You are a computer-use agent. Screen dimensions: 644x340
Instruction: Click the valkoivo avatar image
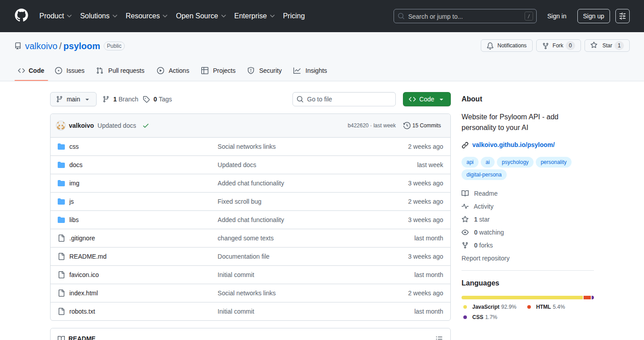[61, 126]
